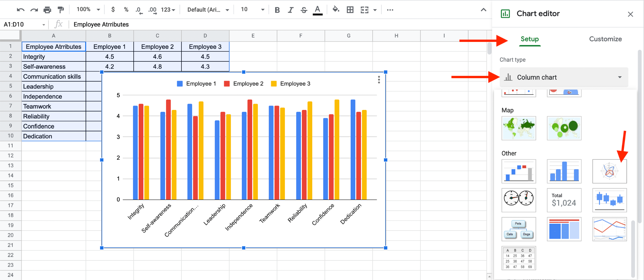Open the zoom 100% dropdown
This screenshot has height=280, width=644.
coord(88,9)
